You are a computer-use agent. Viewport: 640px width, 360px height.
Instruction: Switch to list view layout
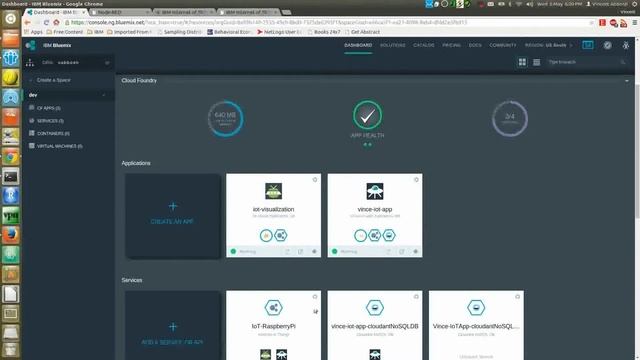(x=536, y=62)
